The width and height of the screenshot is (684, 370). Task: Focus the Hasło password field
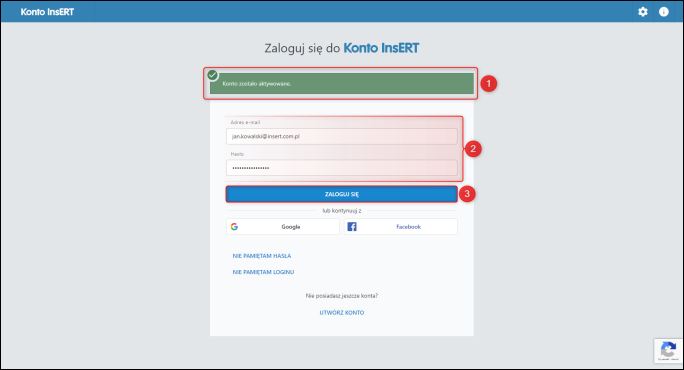(342, 168)
